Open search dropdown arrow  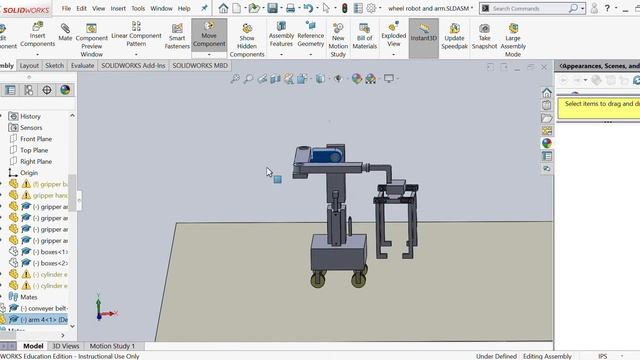pyautogui.click(x=582, y=9)
